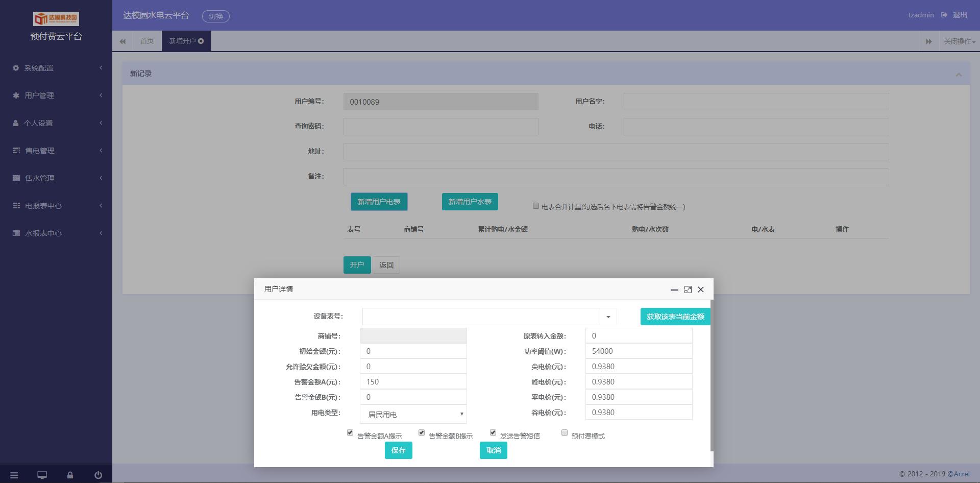Image resolution: width=980 pixels, height=483 pixels.
Task: Click the lock screen padlock icon
Action: tap(70, 475)
